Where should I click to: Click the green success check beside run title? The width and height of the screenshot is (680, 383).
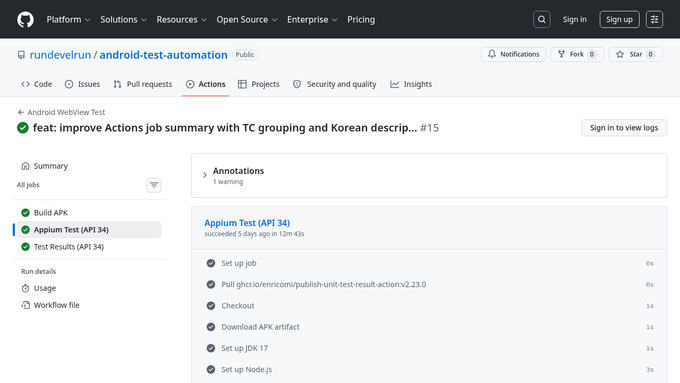click(x=23, y=128)
